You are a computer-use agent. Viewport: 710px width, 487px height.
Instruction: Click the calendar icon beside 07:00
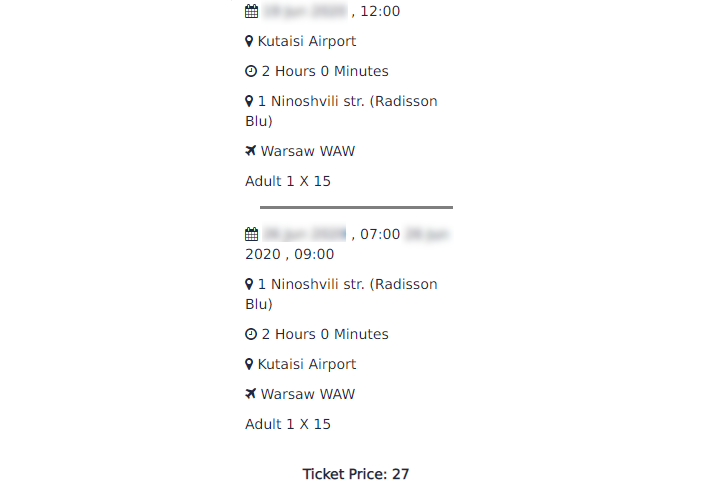(251, 234)
